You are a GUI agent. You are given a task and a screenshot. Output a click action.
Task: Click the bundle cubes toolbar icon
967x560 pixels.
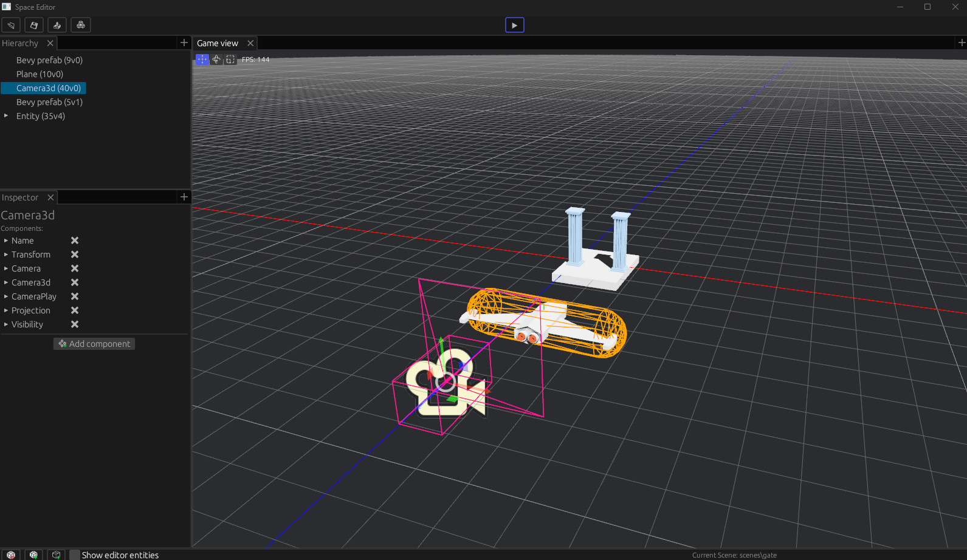(81, 25)
